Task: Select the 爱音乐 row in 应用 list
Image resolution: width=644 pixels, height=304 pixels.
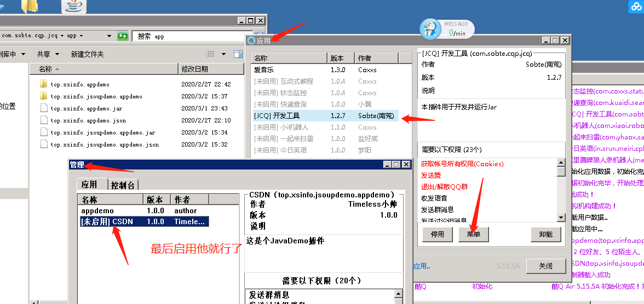Action: click(x=325, y=70)
